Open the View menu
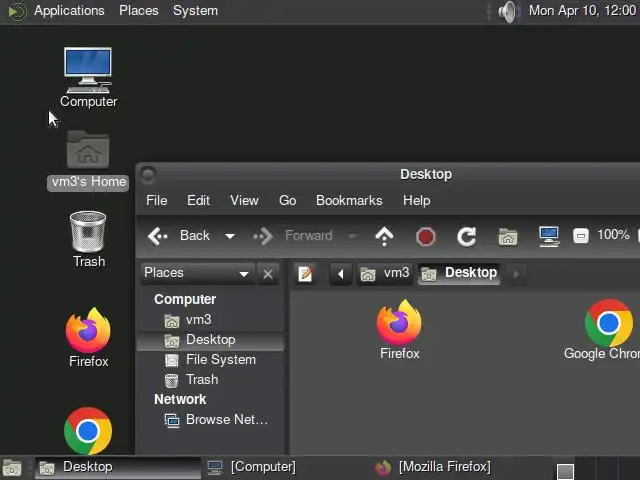The height and width of the screenshot is (480, 640). 244,200
